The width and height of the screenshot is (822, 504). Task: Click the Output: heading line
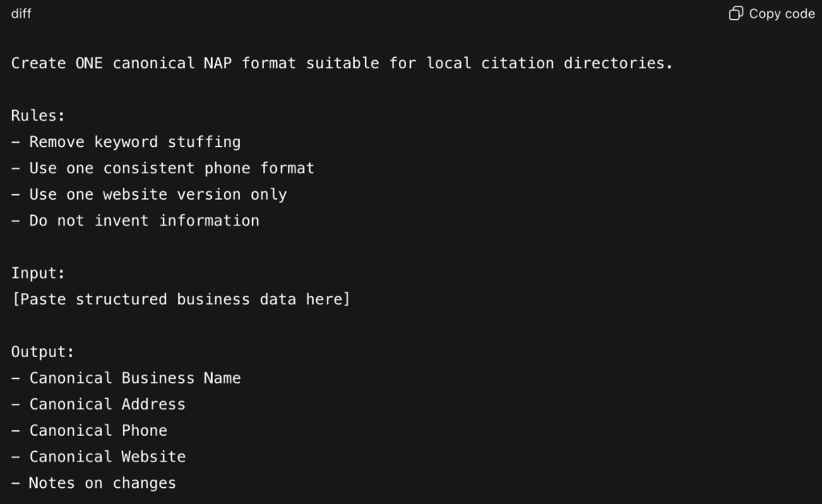[x=43, y=352]
